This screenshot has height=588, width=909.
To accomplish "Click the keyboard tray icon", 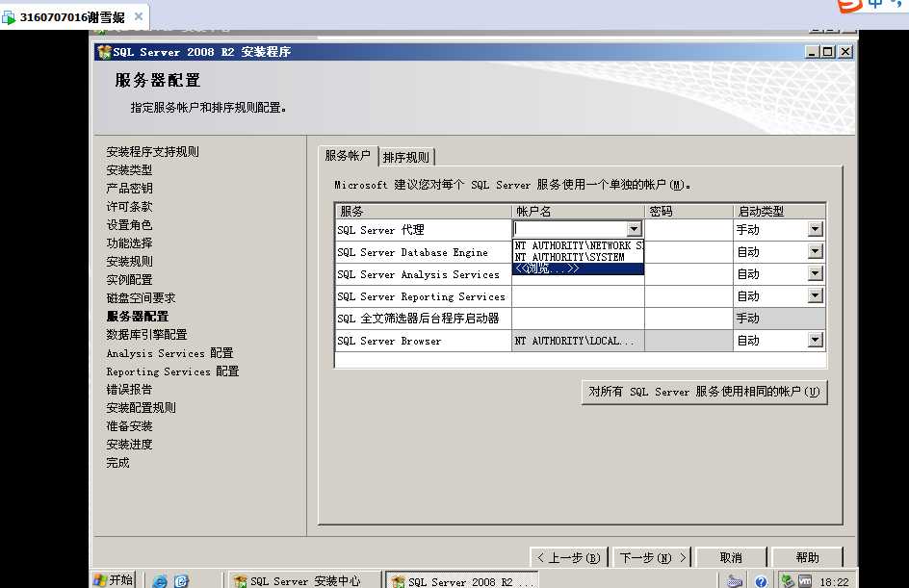I will click(x=735, y=581).
